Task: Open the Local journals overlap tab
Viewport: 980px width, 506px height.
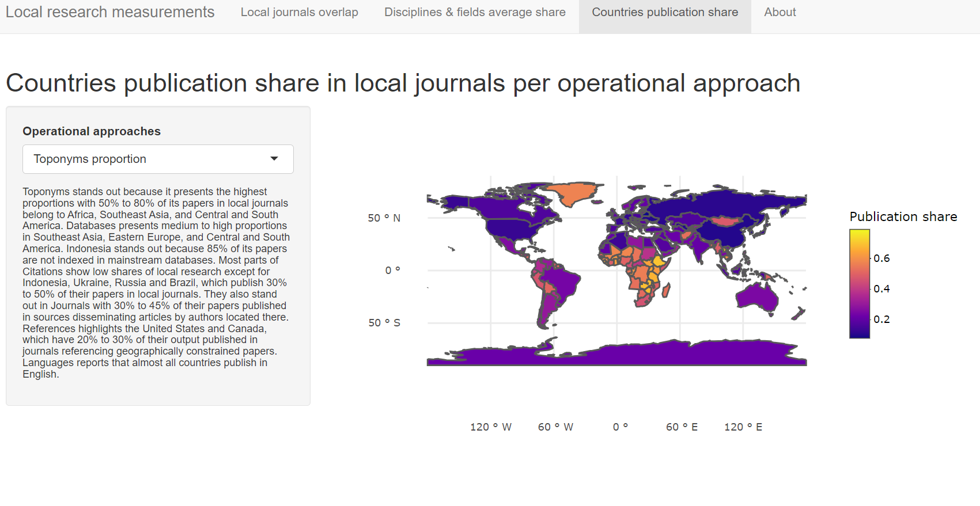Action: (x=299, y=12)
